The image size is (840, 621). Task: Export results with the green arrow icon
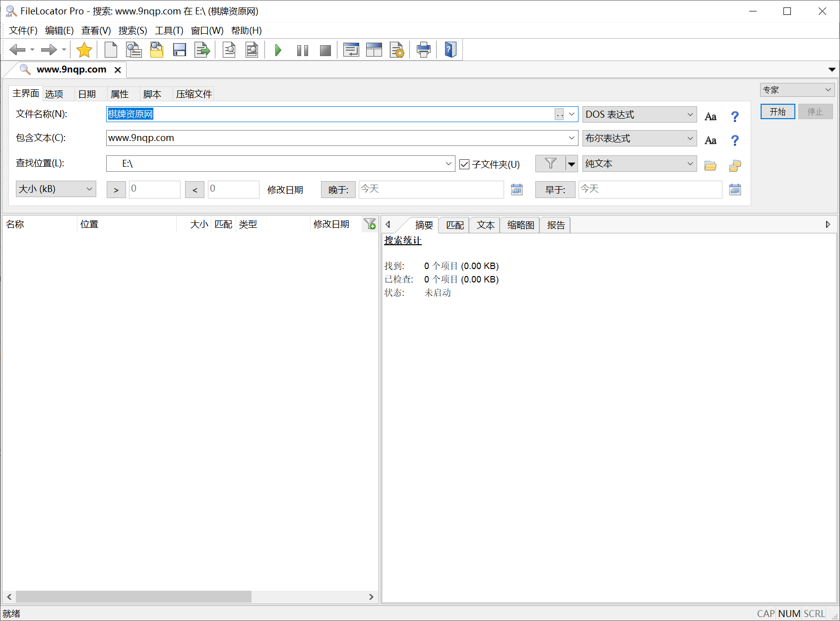(202, 50)
